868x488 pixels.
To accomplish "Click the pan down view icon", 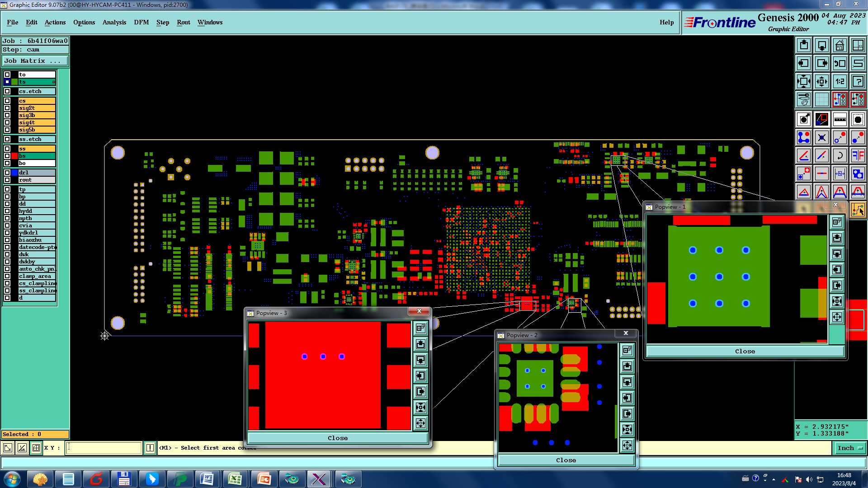I will (822, 45).
